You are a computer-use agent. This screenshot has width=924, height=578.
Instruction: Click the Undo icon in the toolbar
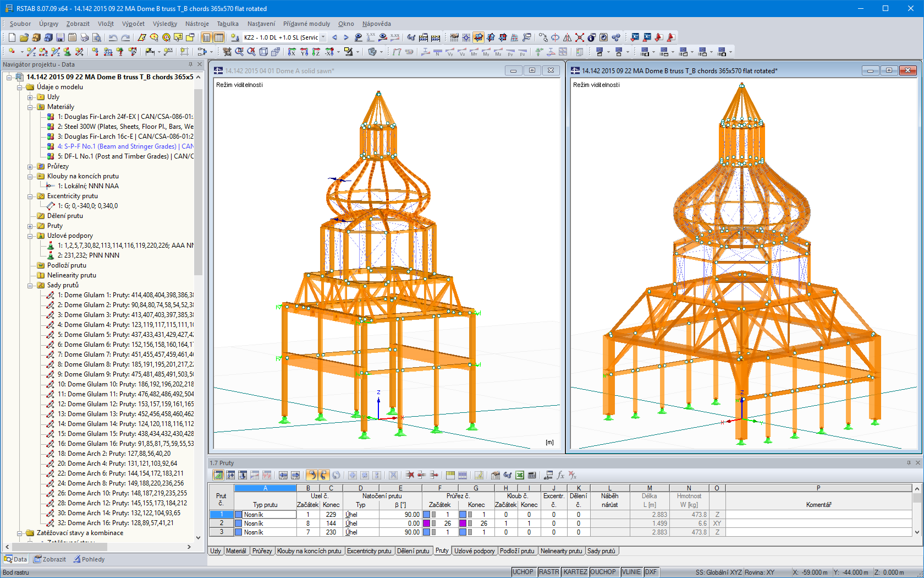click(113, 37)
